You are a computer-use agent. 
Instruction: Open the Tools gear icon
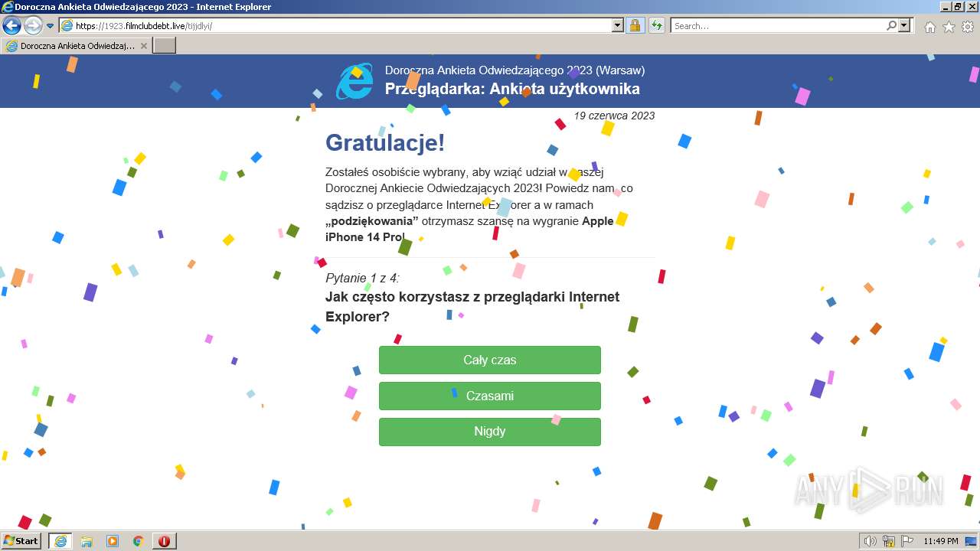[968, 27]
